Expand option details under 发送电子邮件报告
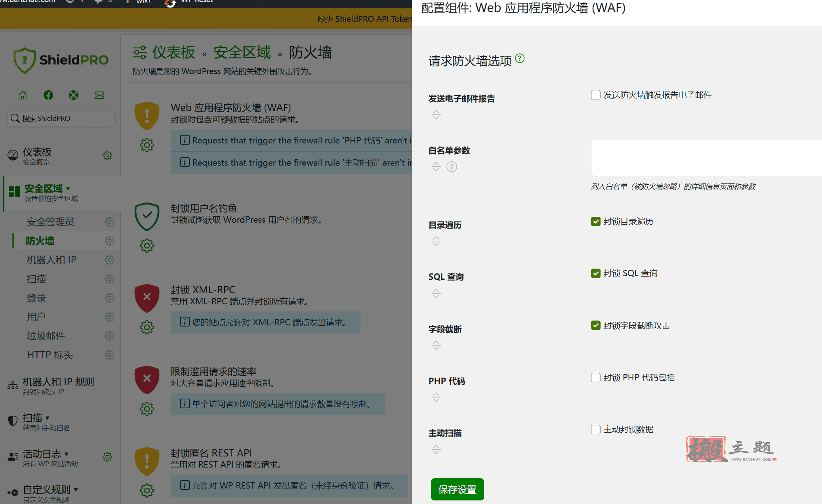 (436, 115)
